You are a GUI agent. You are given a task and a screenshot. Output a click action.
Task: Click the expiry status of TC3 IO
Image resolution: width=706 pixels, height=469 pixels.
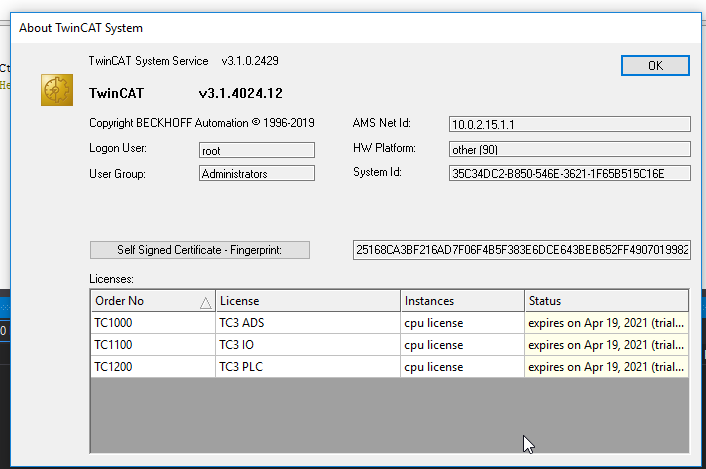(606, 345)
